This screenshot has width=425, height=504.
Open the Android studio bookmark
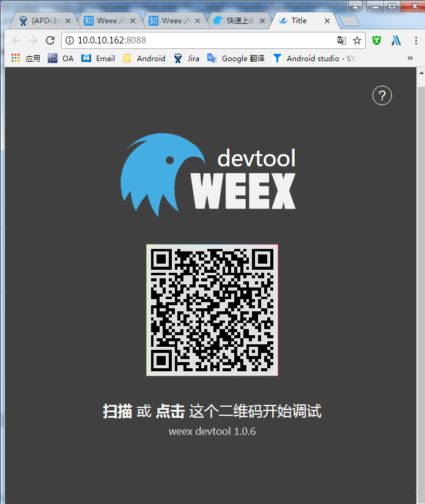[x=314, y=58]
